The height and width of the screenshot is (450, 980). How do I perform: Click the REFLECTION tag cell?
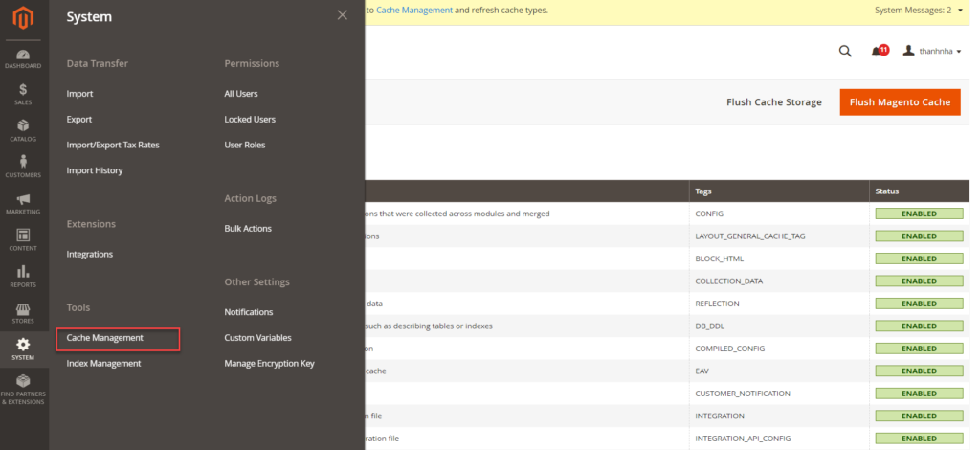click(x=779, y=304)
